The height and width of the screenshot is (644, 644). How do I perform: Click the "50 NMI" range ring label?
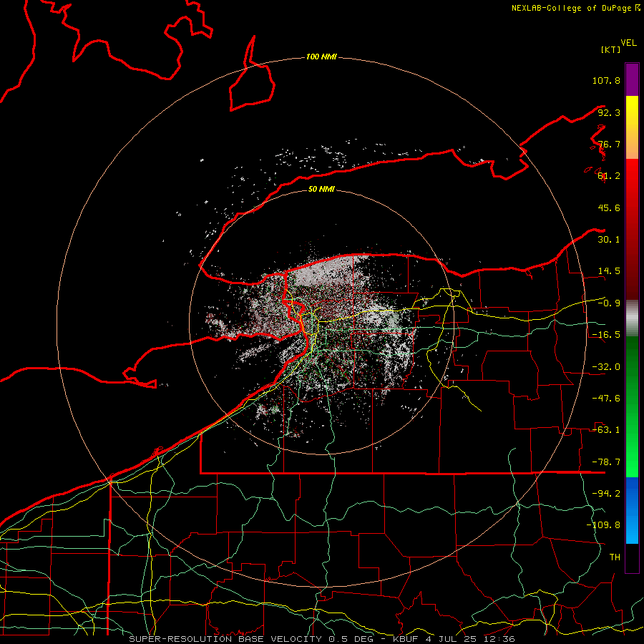click(x=321, y=189)
